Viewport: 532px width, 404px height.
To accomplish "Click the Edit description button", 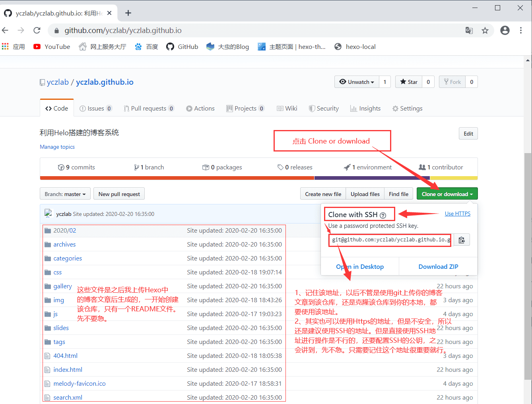I will pos(468,134).
